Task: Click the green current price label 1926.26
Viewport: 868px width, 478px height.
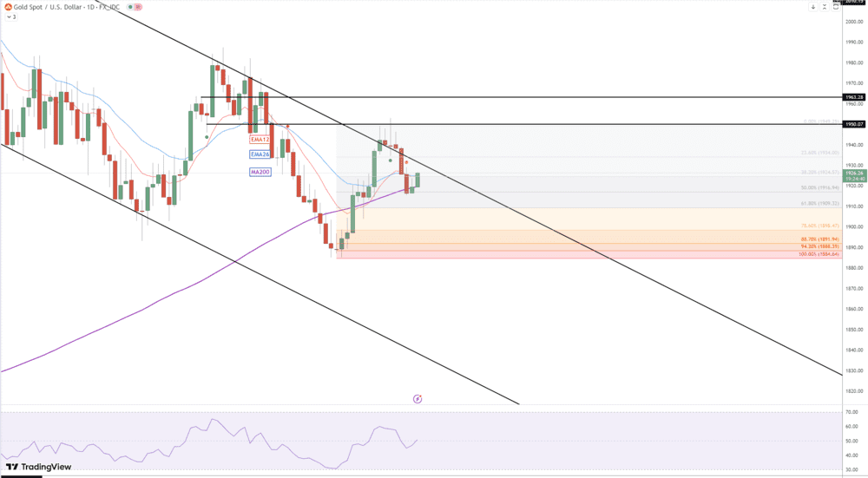Action: coord(854,176)
